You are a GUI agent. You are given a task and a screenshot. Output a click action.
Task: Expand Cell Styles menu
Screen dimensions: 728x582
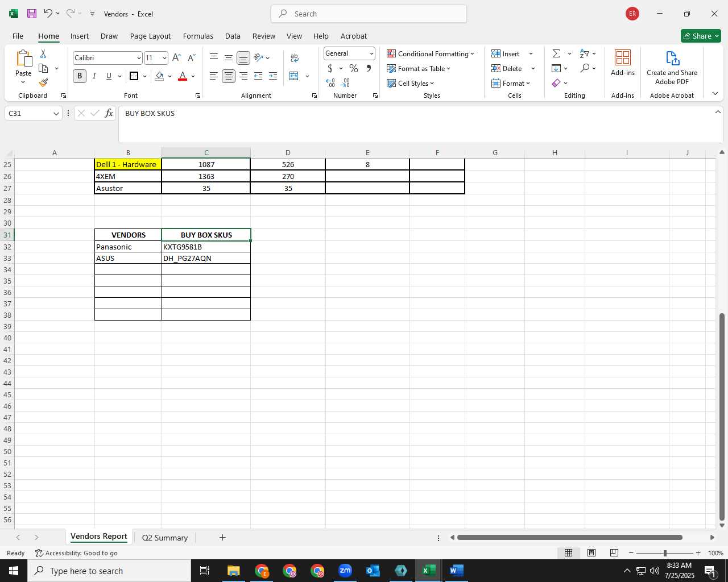[x=410, y=83]
